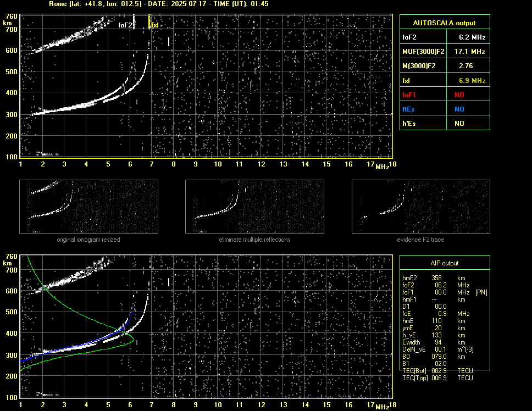Click the '6.2 MHz' value in AUTOSCALA table
This screenshot has height=411, width=532.
[472, 37]
